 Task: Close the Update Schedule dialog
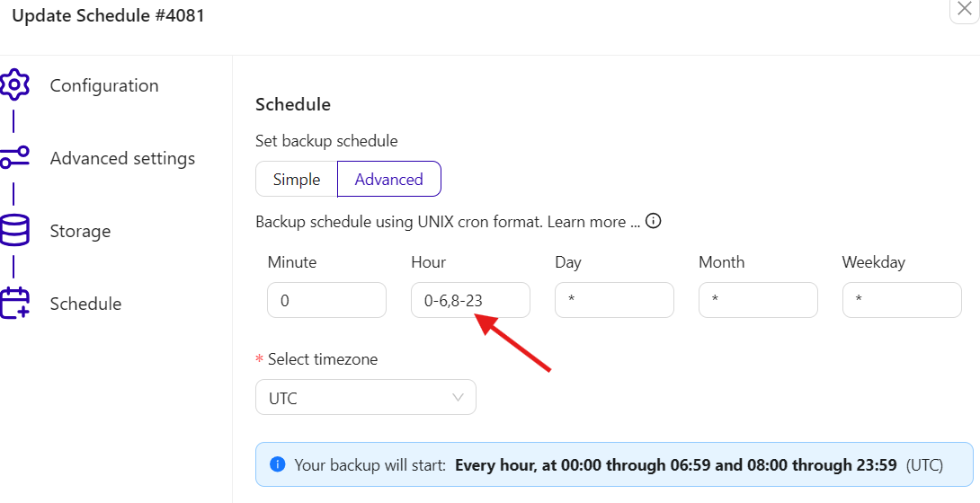965,9
